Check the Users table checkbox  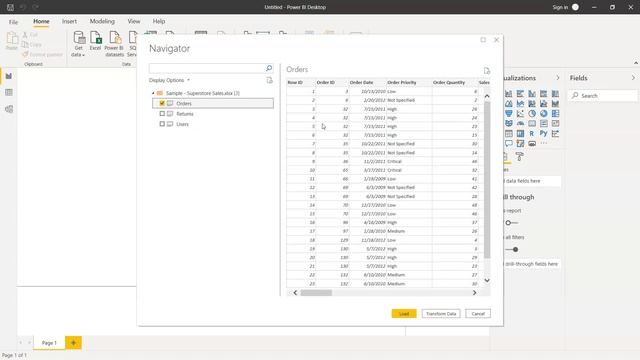point(162,124)
